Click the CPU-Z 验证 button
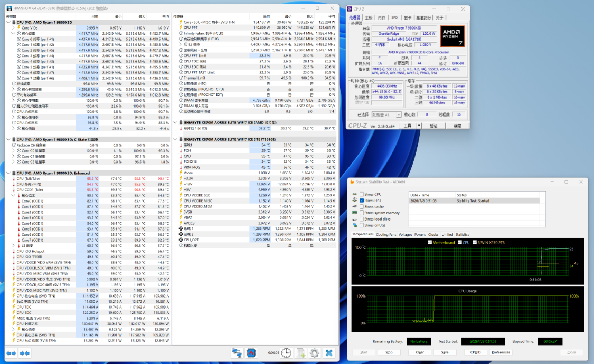This screenshot has width=594, height=364. [x=433, y=126]
